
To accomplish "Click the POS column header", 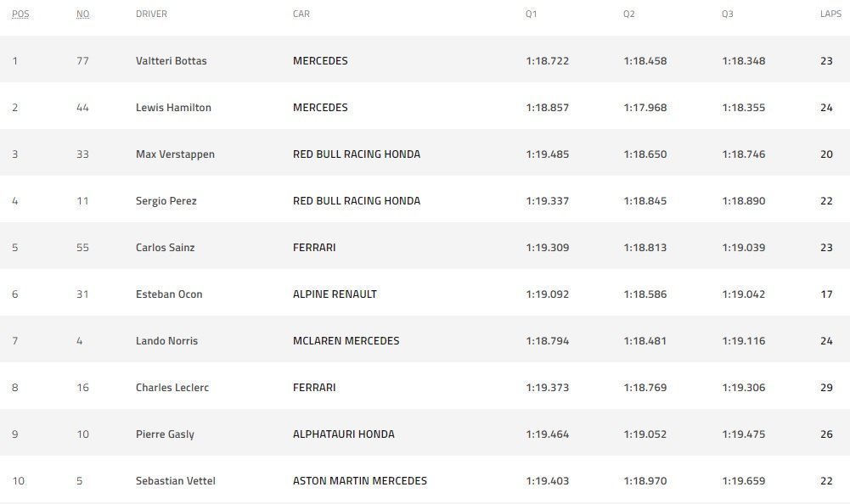I will click(20, 14).
